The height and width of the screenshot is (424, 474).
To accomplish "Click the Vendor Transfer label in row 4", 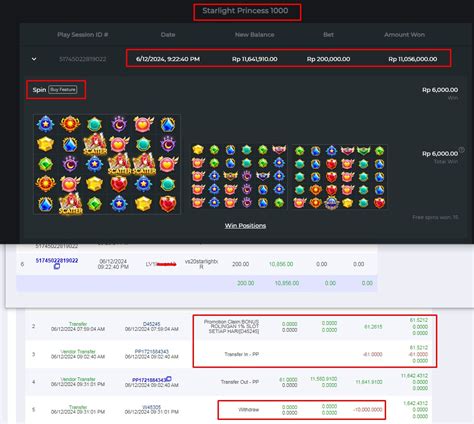I will (78, 379).
